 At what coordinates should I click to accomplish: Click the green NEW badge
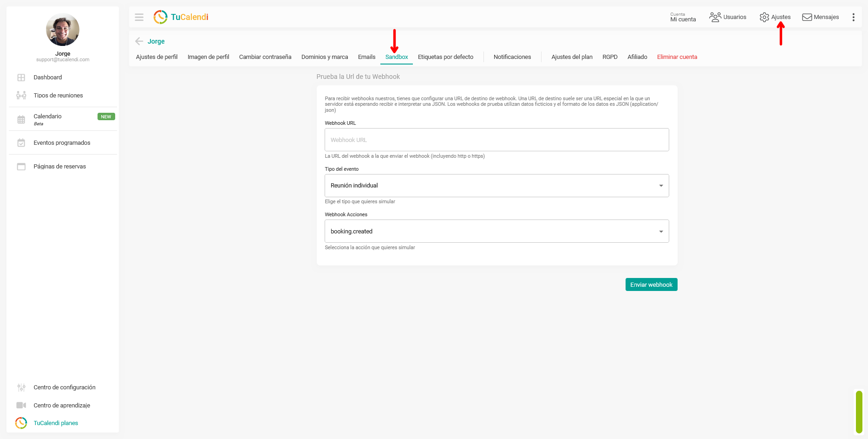pos(106,117)
